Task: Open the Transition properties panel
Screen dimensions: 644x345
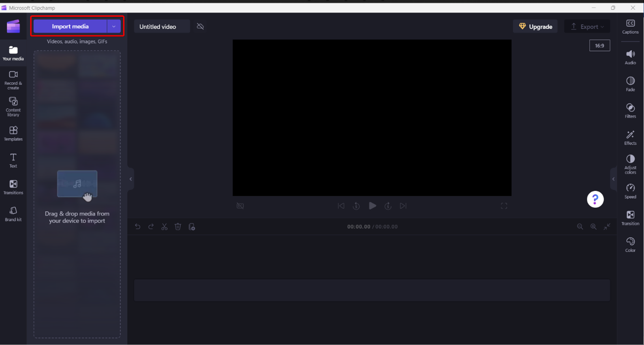Action: point(630,218)
